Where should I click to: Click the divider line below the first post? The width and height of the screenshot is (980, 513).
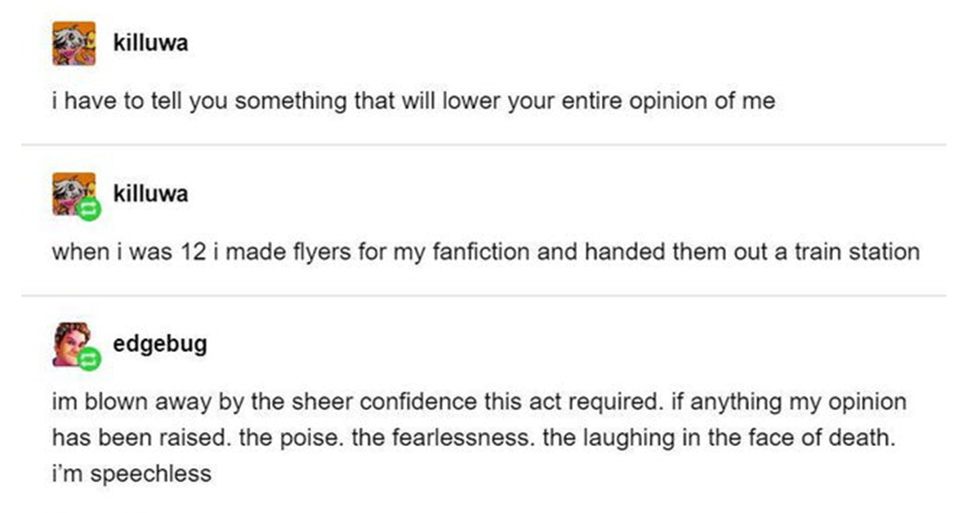(x=483, y=145)
